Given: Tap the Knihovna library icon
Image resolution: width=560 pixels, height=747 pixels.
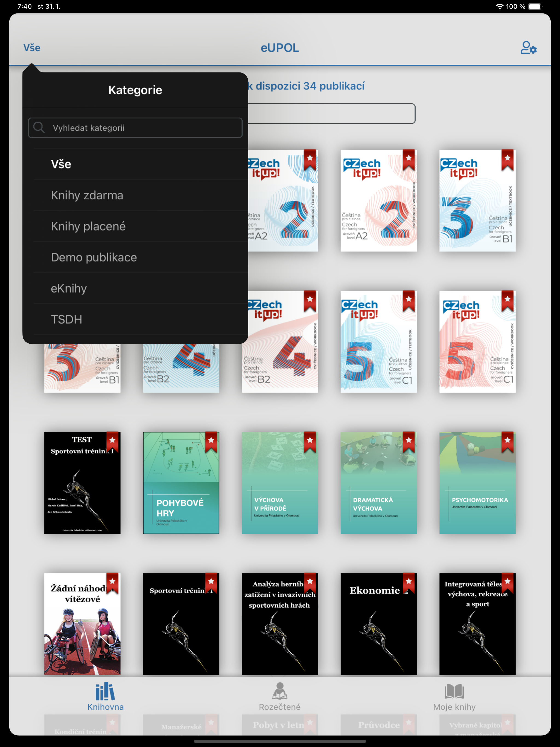Looking at the screenshot, I should click(105, 691).
